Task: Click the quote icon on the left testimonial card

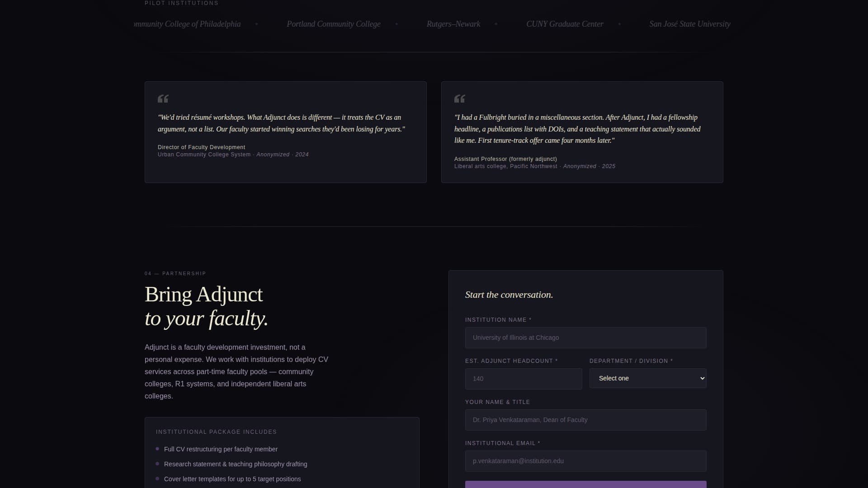Action: (164, 99)
